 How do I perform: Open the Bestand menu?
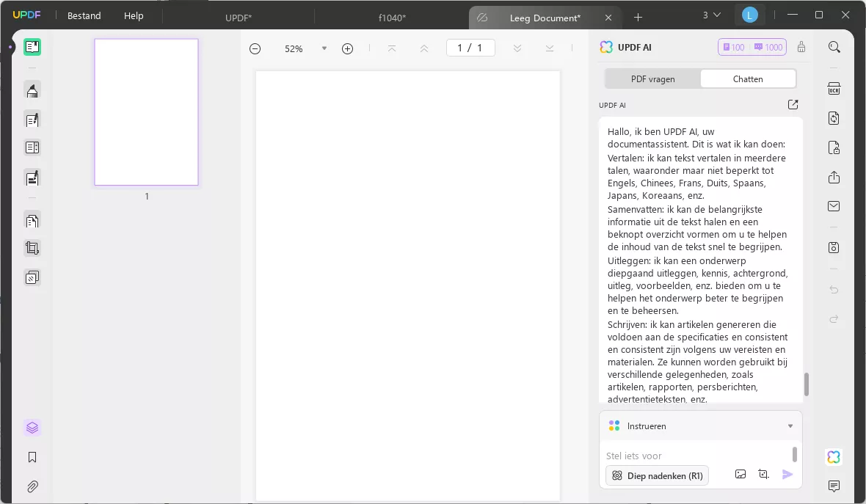(84, 15)
